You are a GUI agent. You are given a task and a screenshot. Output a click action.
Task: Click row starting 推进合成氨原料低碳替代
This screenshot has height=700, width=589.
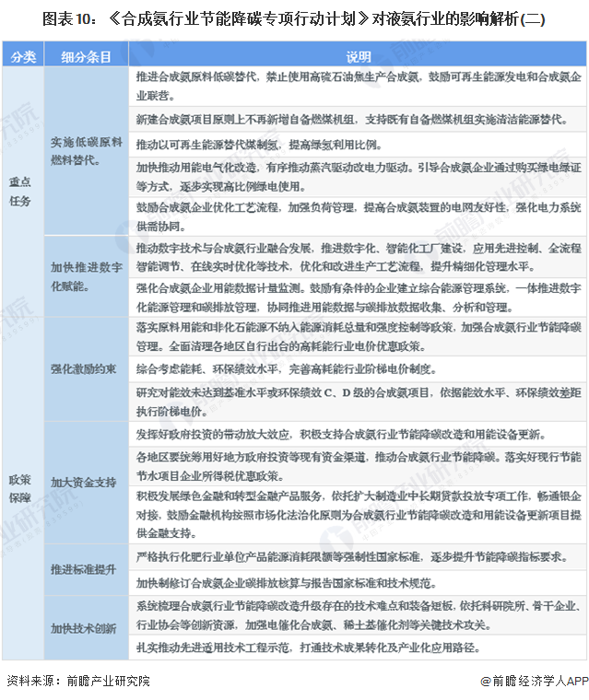[x=358, y=87]
